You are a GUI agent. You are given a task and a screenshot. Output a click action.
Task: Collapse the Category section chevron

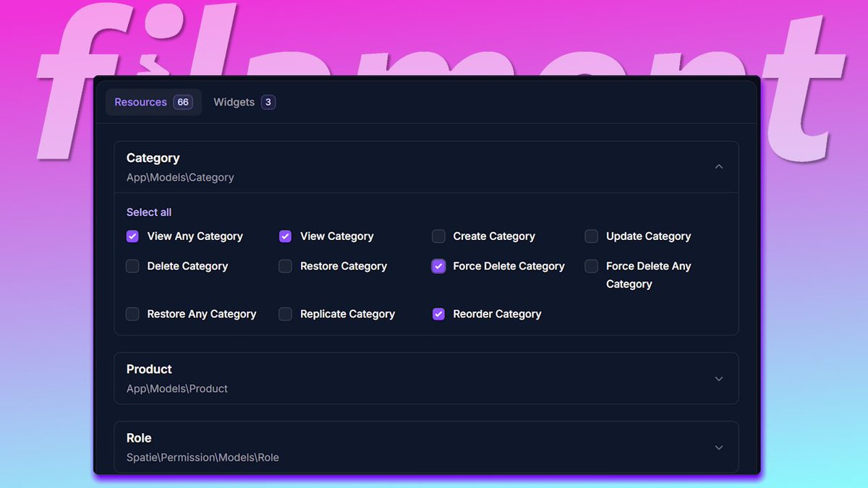718,167
